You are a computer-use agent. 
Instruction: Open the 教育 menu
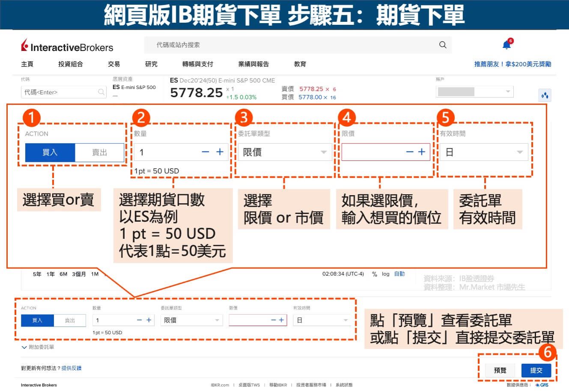300,64
